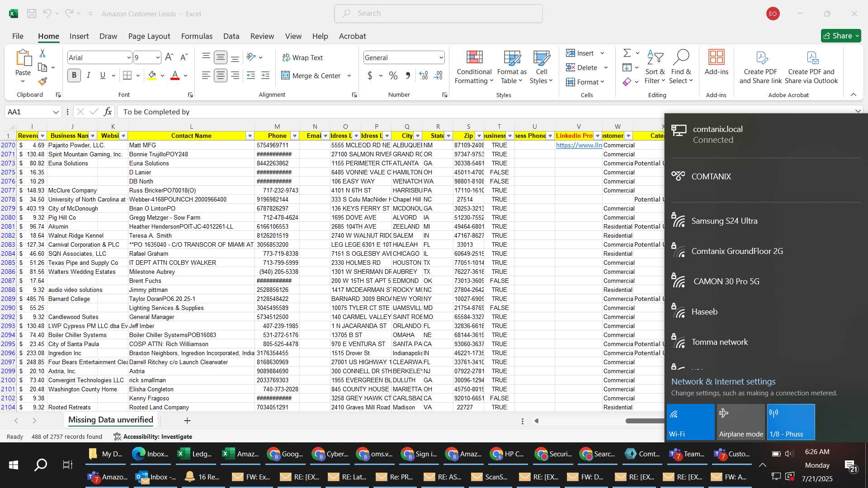The image size is (868, 488).
Task: Click the AutoSum sigma icon
Action: tap(627, 53)
